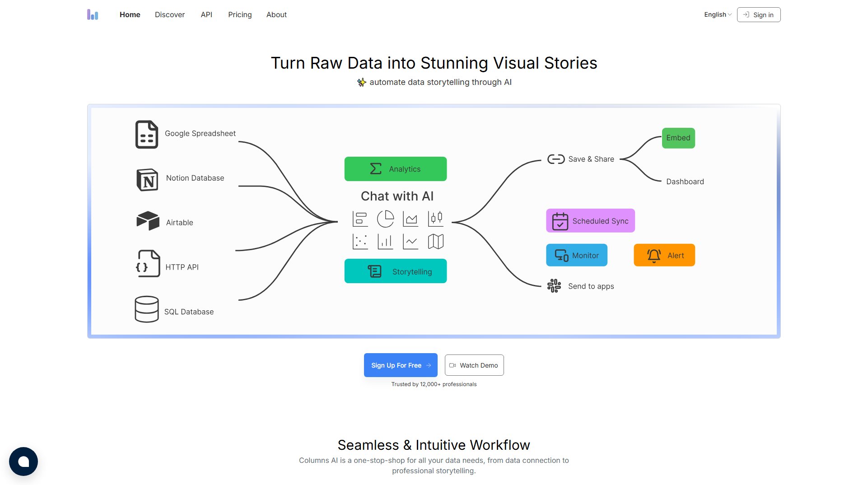Click the Notion Database icon
The image size is (868, 485).
click(146, 179)
